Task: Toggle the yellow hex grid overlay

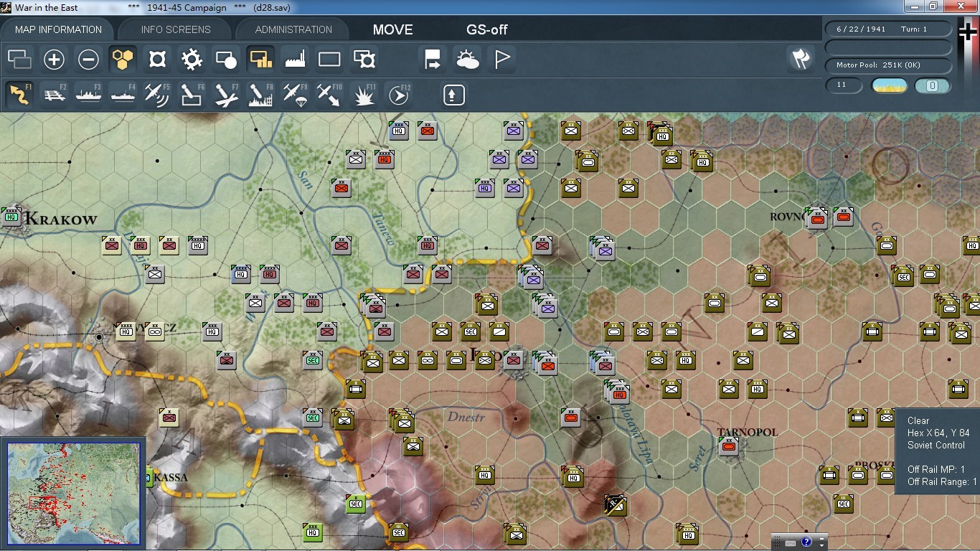Action: (x=123, y=60)
